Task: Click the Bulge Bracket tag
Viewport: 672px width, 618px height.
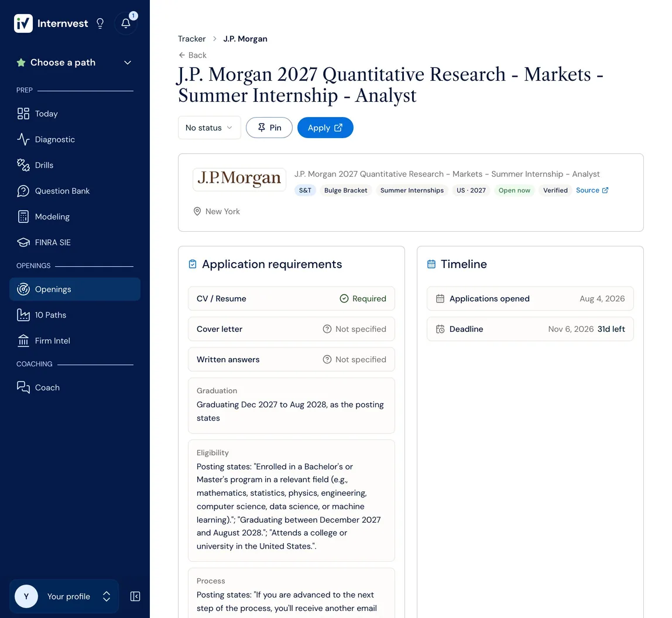Action: pos(346,190)
